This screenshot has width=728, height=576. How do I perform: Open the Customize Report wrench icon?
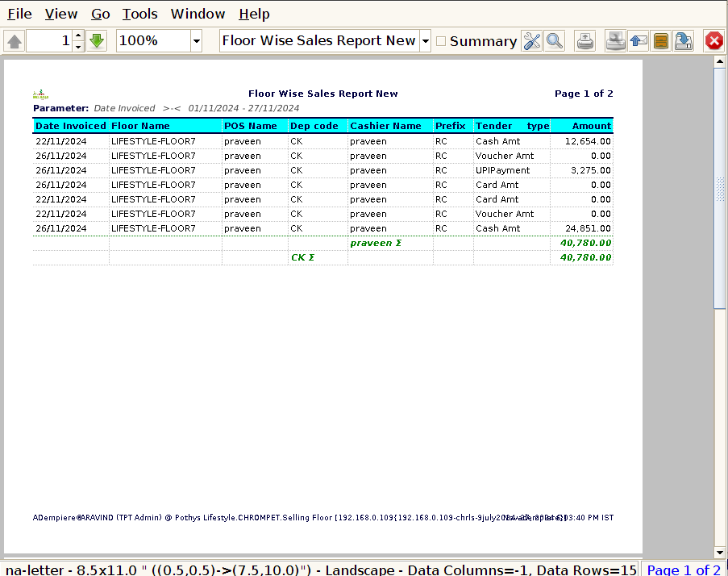[531, 41]
